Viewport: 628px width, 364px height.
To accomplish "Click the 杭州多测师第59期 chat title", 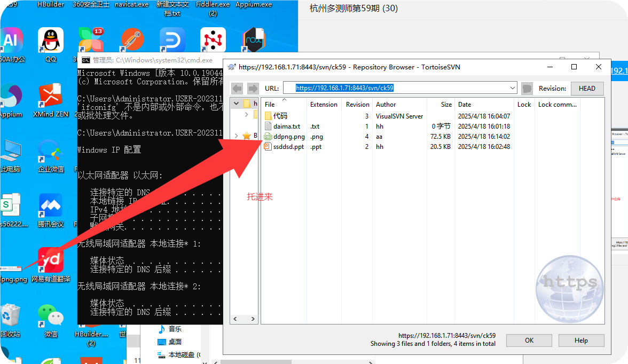I will pyautogui.click(x=354, y=9).
